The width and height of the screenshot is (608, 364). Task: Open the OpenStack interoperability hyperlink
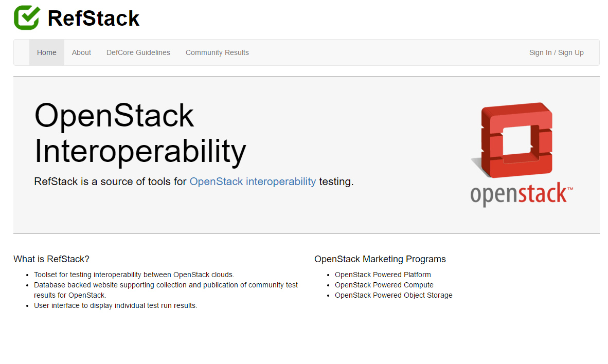[253, 181]
